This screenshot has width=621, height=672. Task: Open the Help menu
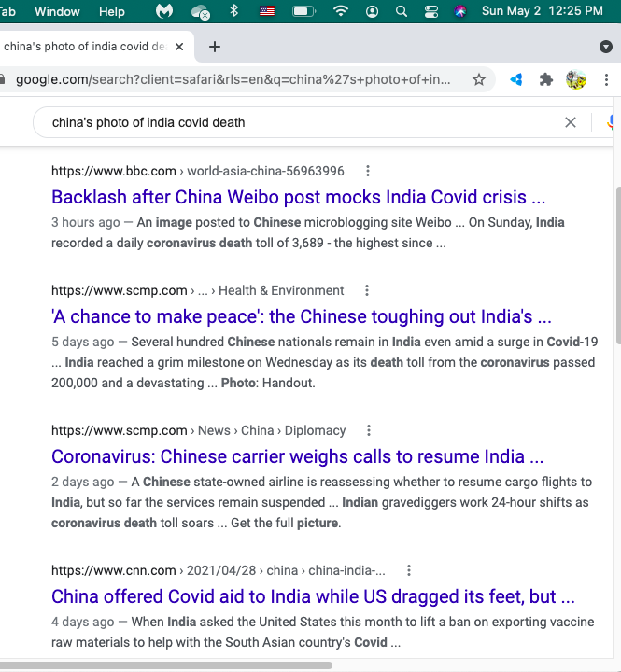pyautogui.click(x=111, y=11)
